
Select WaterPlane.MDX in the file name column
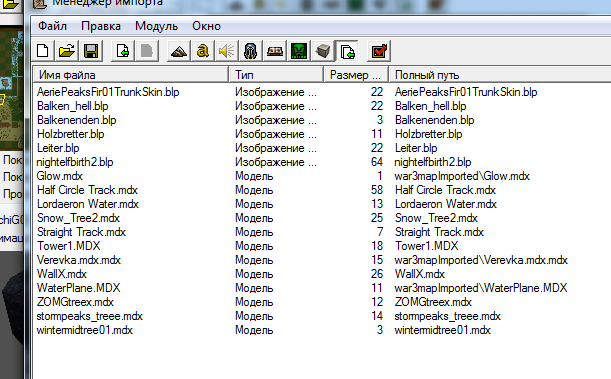tap(79, 288)
